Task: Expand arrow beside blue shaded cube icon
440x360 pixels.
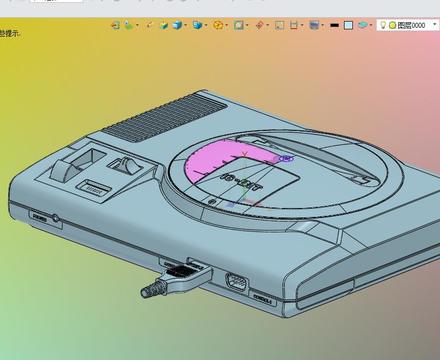Action: coord(186,25)
